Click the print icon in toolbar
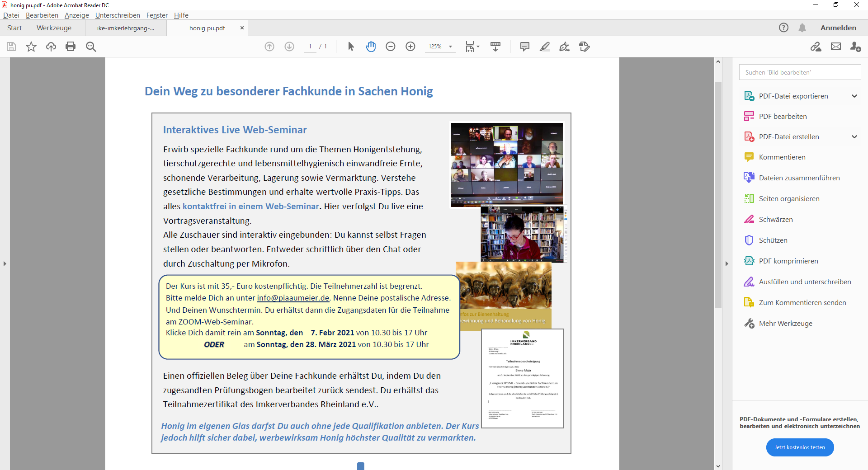 [71, 47]
